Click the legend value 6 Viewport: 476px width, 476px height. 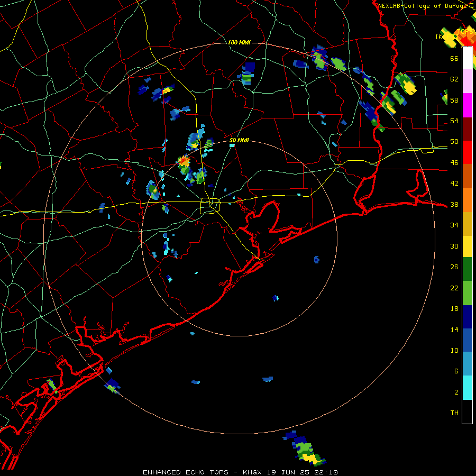coord(456,371)
